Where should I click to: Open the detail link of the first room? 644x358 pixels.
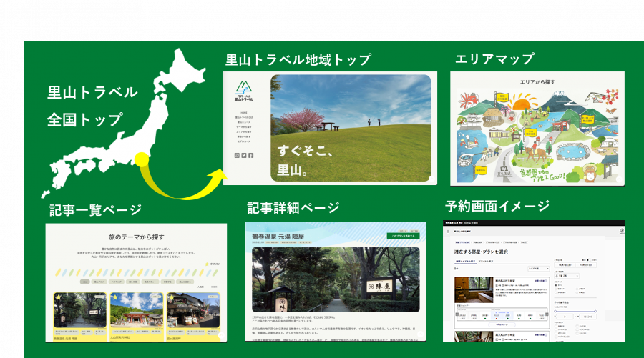pos(541,281)
